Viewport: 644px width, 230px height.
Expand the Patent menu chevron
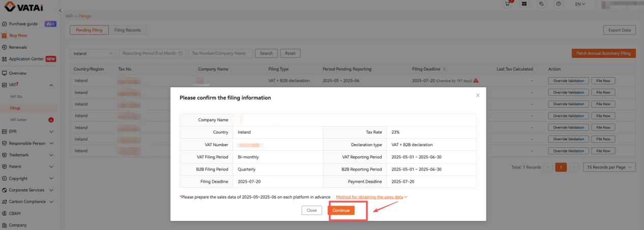[51, 167]
